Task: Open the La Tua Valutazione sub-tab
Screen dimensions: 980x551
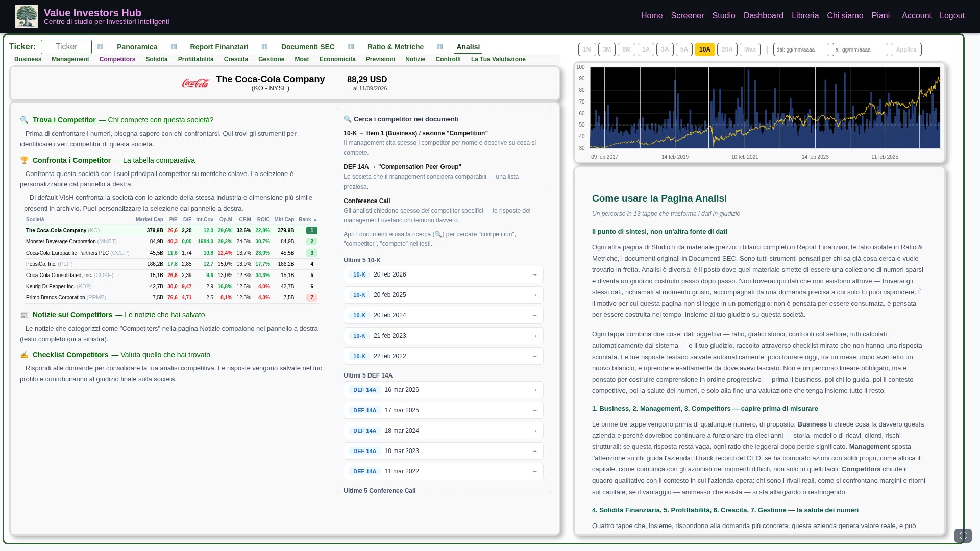Action: point(498,59)
